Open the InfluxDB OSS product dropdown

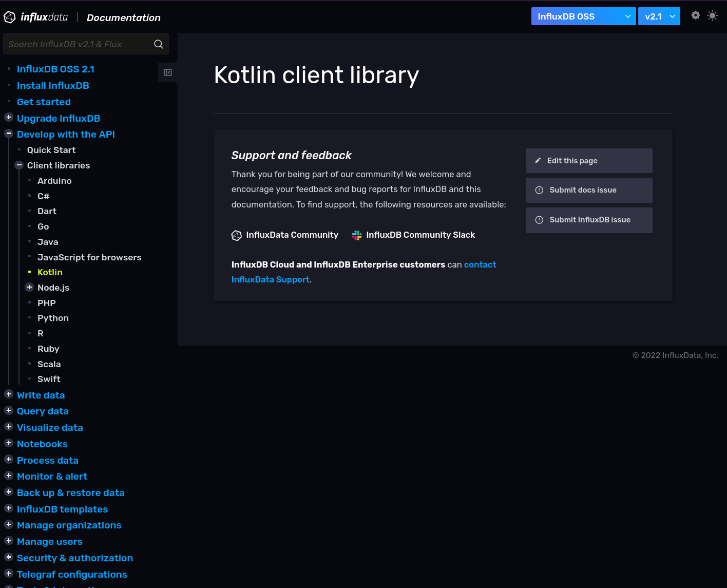(x=583, y=16)
